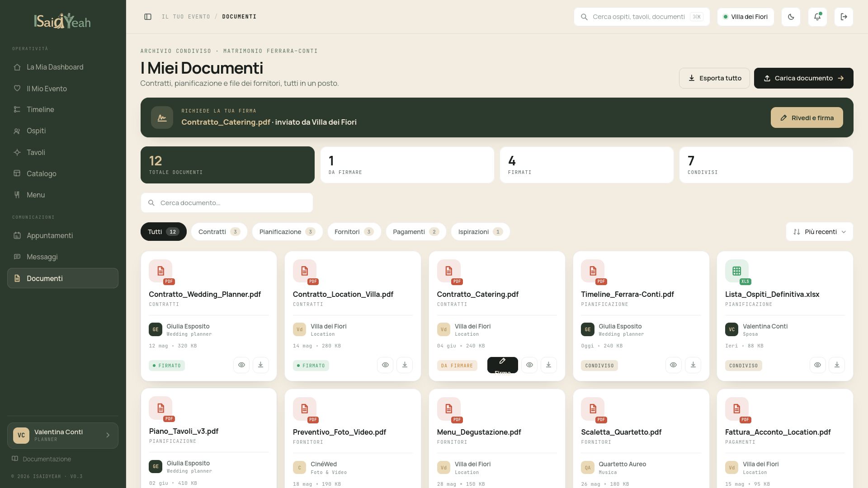Filter by Pagamenti tab

416,232
